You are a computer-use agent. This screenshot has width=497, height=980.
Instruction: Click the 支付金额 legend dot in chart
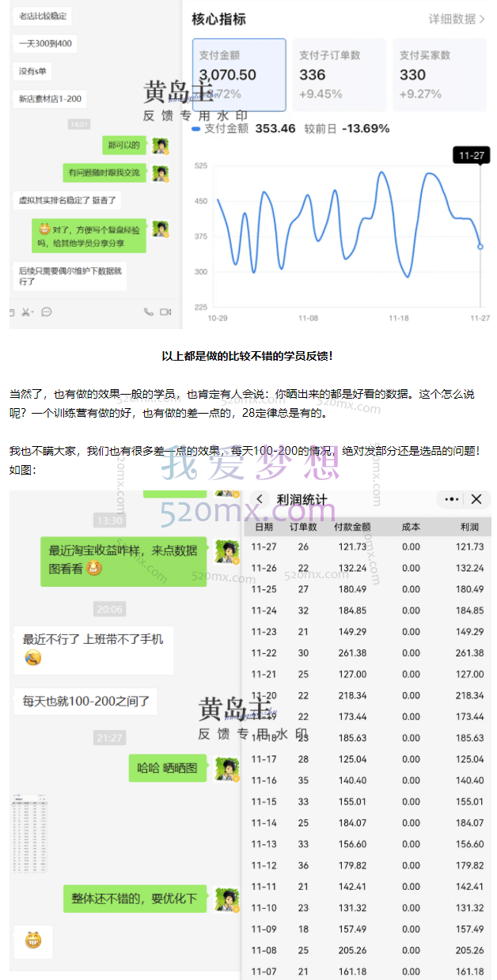click(196, 128)
